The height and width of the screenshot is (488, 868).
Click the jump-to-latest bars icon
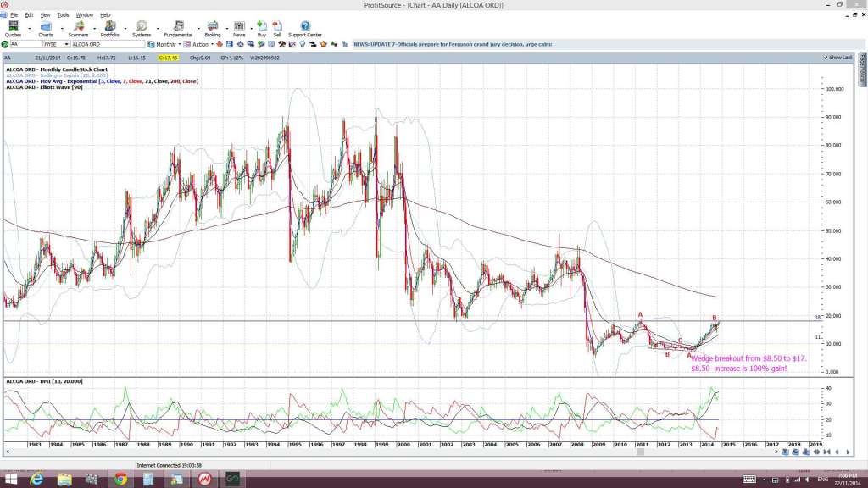[x=827, y=452]
